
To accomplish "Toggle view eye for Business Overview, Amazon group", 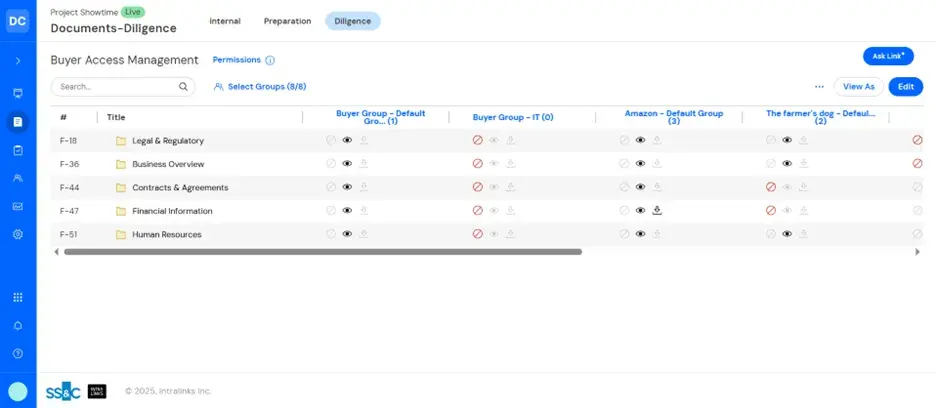I will tap(641, 164).
